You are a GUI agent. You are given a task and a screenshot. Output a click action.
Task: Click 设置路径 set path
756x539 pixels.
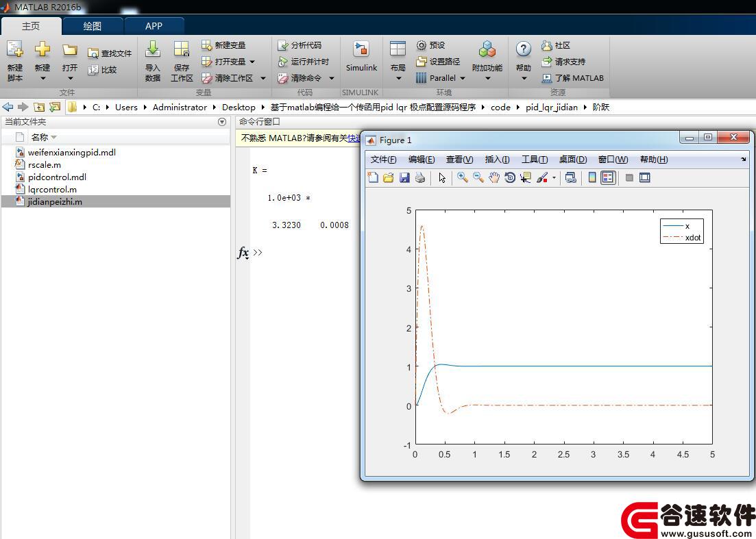click(x=438, y=62)
